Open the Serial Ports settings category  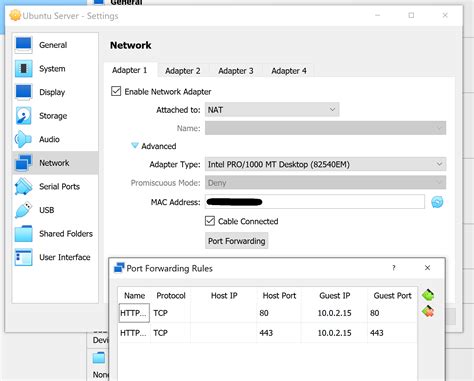pos(55,186)
